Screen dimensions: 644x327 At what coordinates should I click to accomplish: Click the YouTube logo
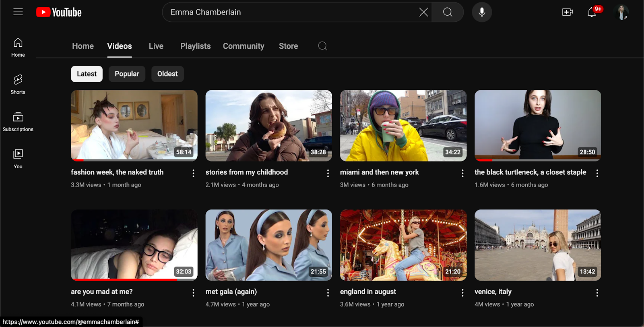59,12
